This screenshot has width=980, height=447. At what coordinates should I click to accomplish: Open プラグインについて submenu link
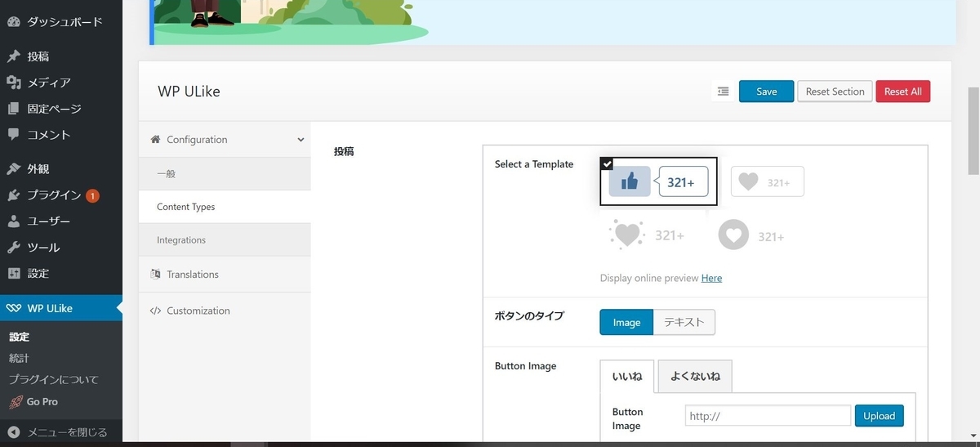click(x=53, y=379)
